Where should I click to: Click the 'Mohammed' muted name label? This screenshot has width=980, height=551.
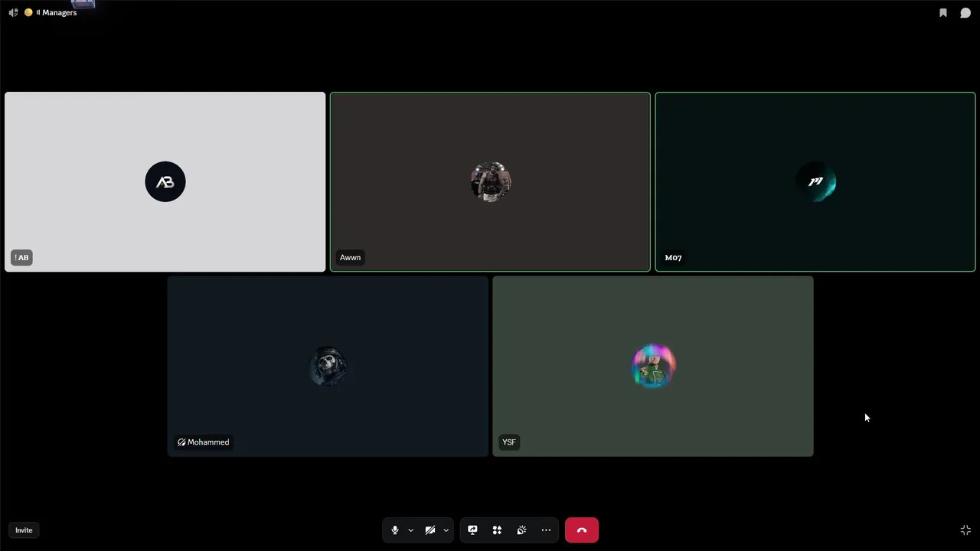coord(203,442)
